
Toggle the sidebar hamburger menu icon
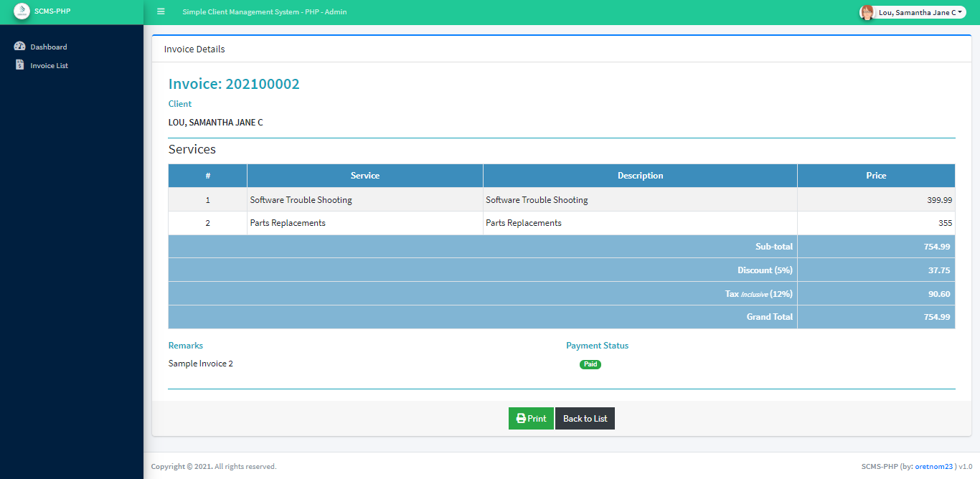pyautogui.click(x=161, y=11)
